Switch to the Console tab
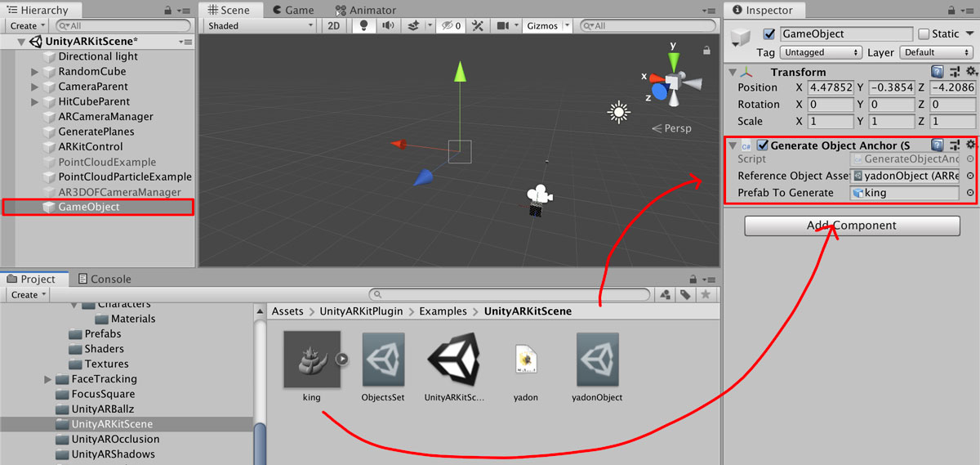 point(104,279)
